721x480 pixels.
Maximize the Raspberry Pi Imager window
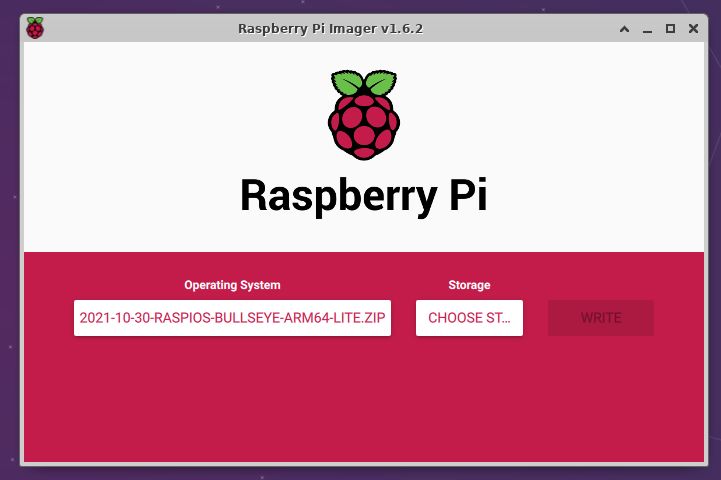[670, 29]
